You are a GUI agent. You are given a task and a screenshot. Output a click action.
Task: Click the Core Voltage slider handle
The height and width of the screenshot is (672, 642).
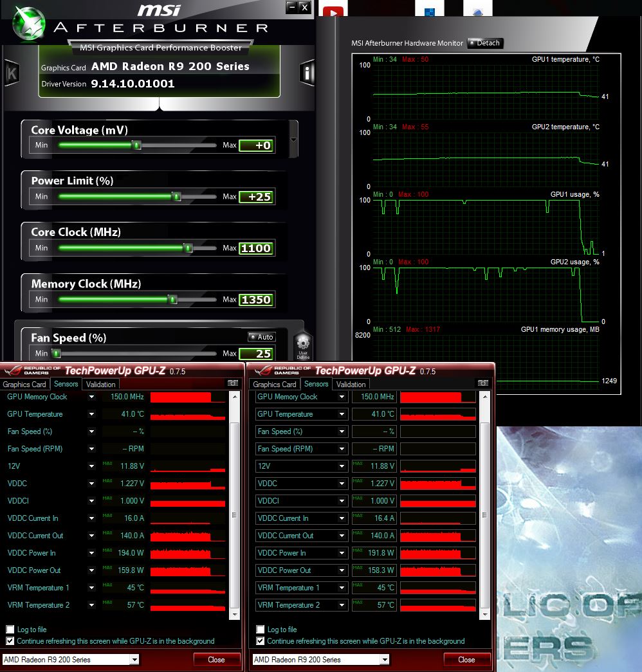(137, 145)
